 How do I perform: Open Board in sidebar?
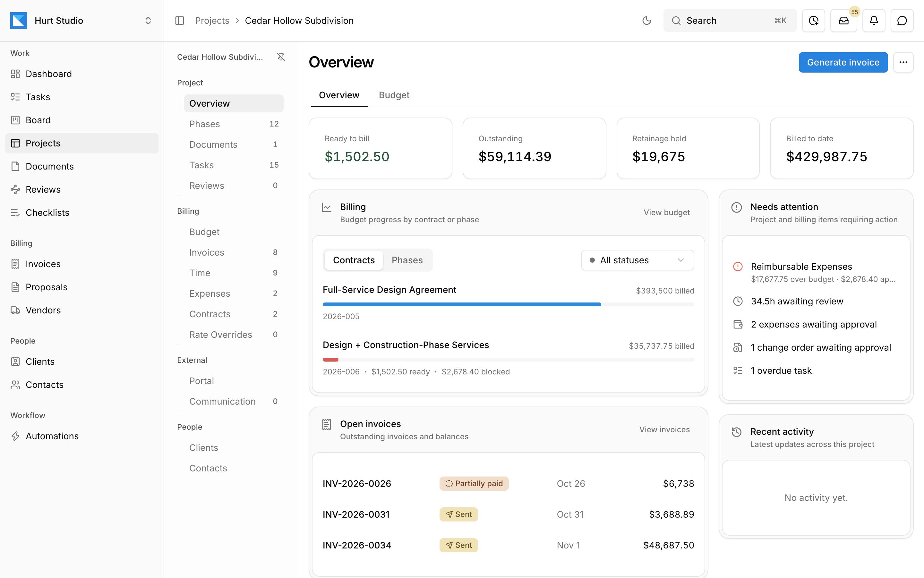tap(82, 120)
